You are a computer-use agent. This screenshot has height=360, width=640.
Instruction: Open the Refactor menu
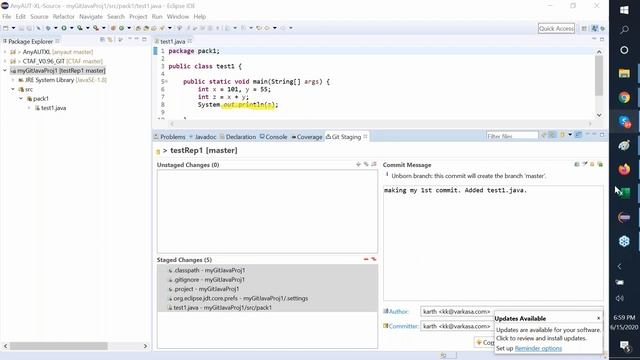64,17
